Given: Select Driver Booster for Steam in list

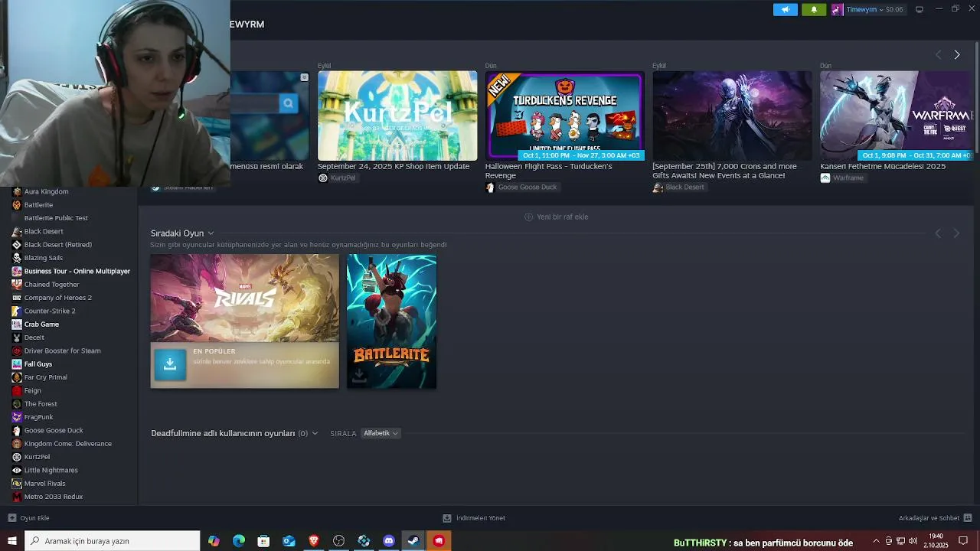Looking at the screenshot, I should [x=62, y=350].
